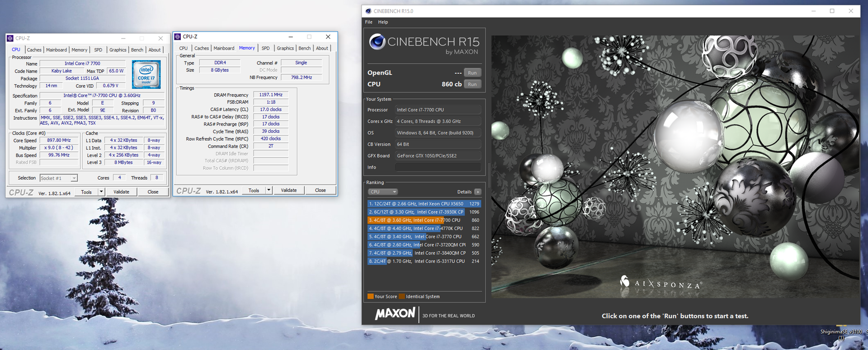Click the Code Name Kaby Lake field

(x=61, y=71)
